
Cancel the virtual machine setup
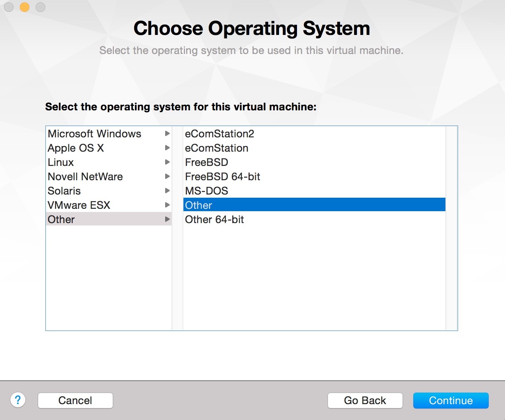click(75, 401)
